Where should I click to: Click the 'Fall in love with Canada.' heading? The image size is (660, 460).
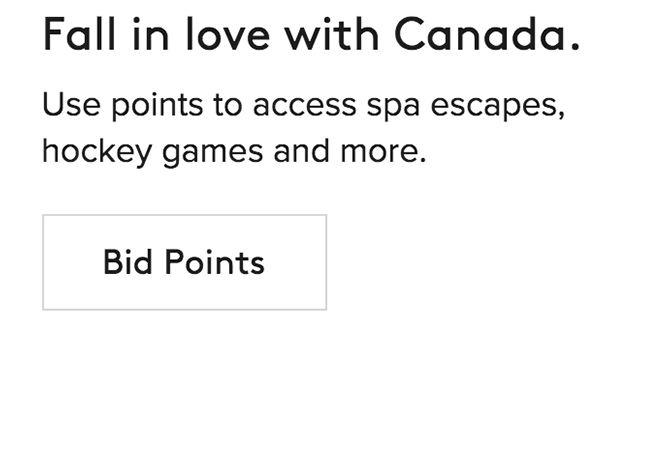pyautogui.click(x=311, y=37)
